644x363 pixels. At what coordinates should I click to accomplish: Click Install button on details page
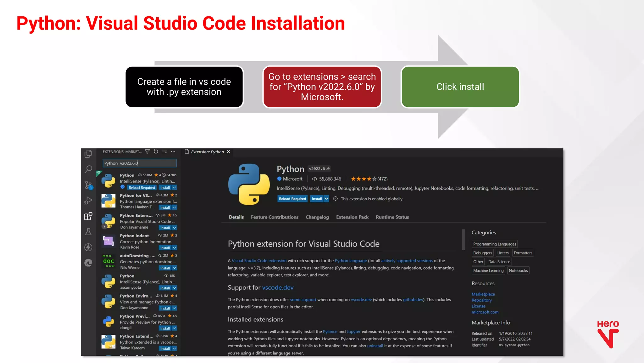click(317, 199)
